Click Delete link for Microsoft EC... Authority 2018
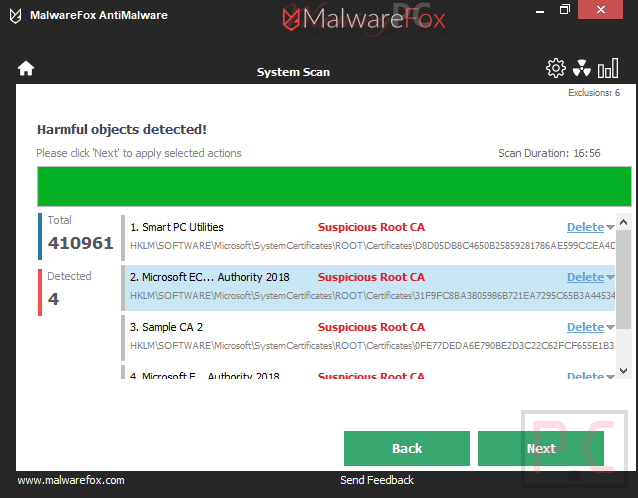Screen dimensions: 638x498 click(585, 277)
